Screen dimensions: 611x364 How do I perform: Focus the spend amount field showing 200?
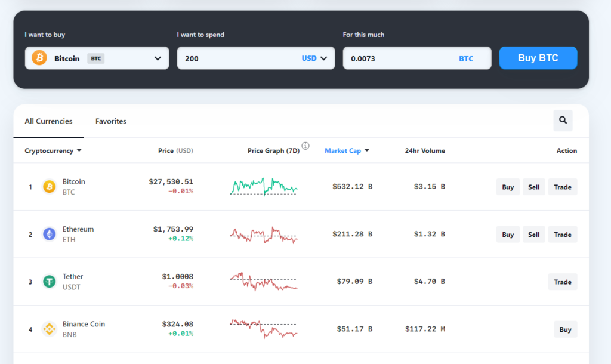pos(237,58)
